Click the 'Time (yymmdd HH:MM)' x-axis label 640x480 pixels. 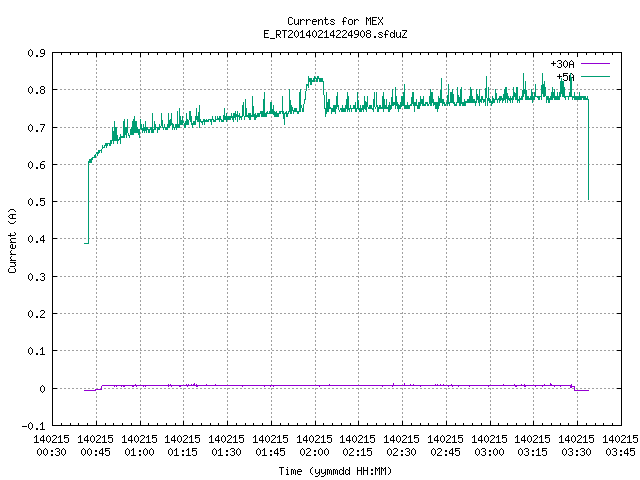(335, 471)
